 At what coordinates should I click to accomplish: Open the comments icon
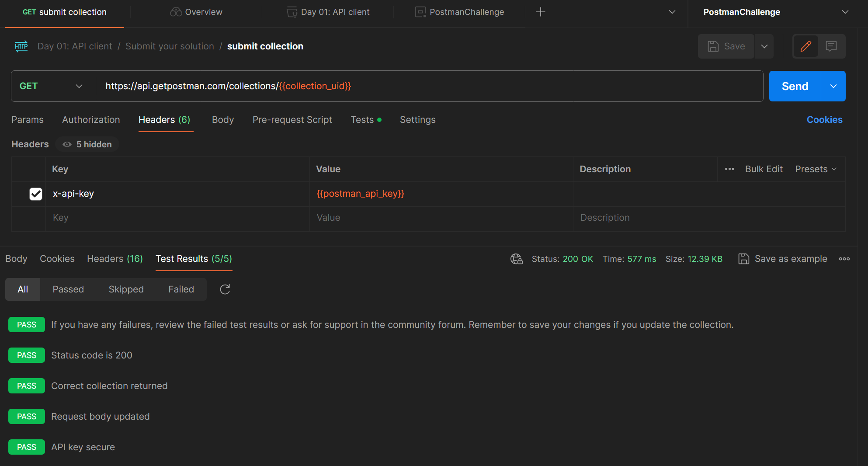pyautogui.click(x=831, y=46)
